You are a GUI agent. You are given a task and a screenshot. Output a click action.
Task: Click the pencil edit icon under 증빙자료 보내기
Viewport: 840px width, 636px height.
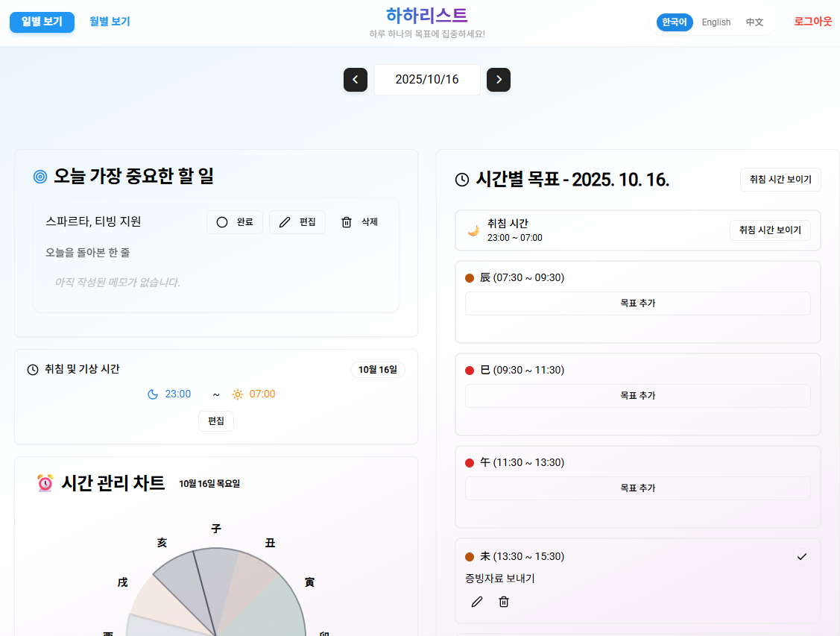(477, 602)
